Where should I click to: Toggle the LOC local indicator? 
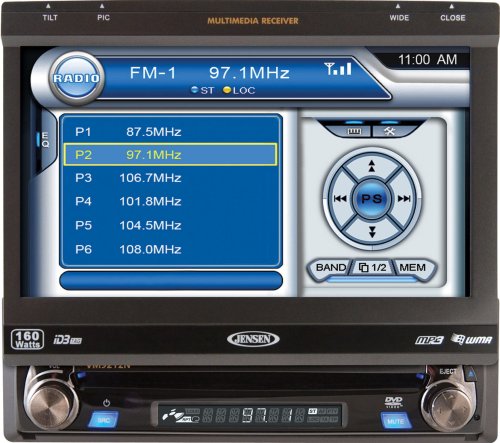tap(239, 90)
